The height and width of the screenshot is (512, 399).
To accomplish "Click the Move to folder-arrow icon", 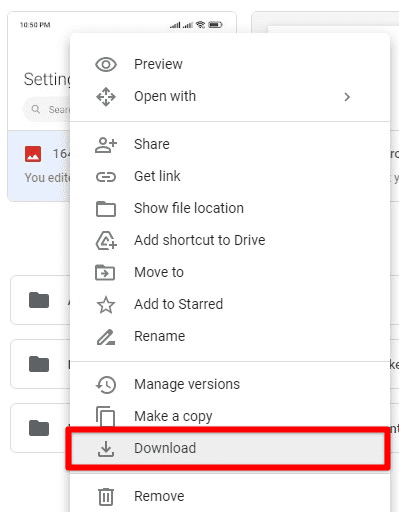I will pos(105,272).
